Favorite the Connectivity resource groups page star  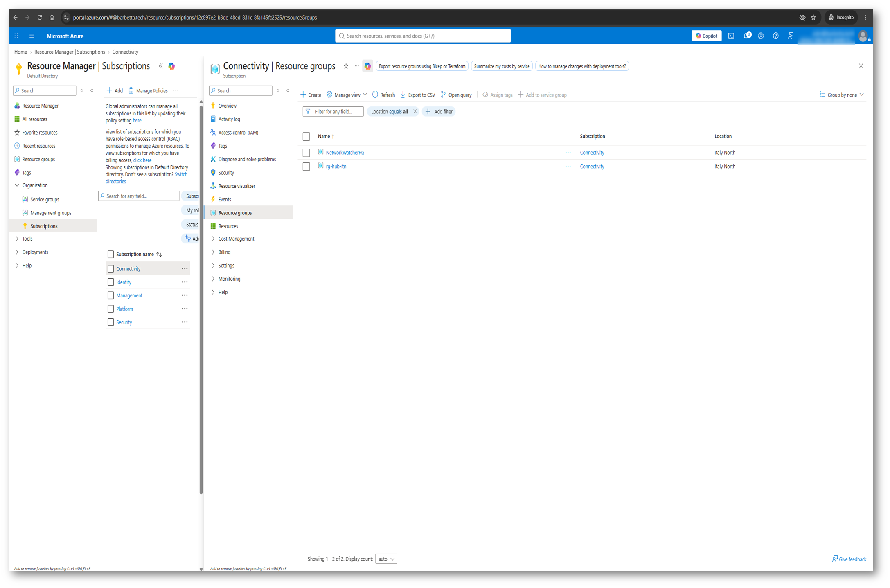(x=346, y=66)
